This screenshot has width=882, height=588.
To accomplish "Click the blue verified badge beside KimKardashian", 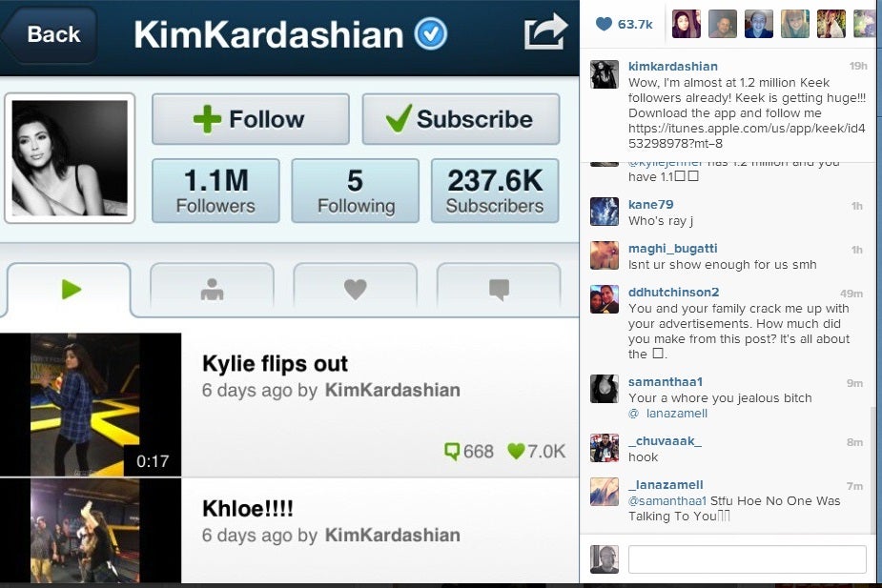I will click(x=431, y=33).
